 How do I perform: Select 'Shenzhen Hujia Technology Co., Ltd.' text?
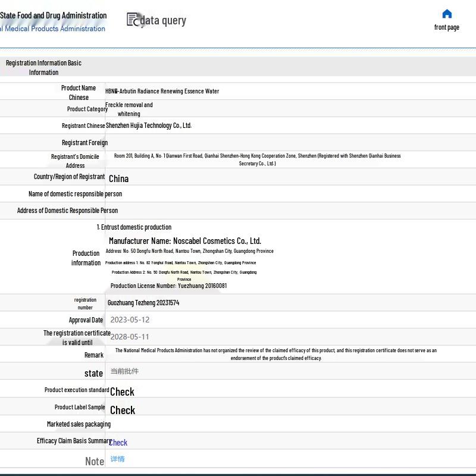click(x=148, y=126)
